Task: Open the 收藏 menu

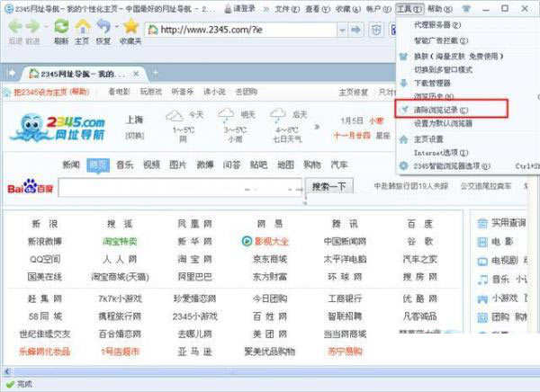Action: (x=347, y=9)
